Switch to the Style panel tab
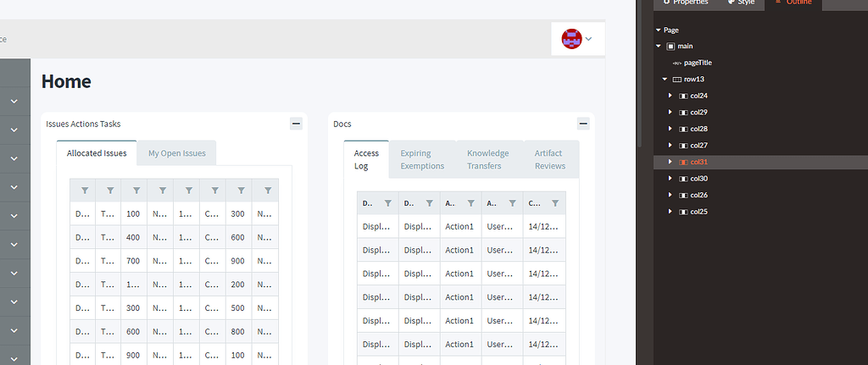This screenshot has width=868, height=365. (740, 3)
